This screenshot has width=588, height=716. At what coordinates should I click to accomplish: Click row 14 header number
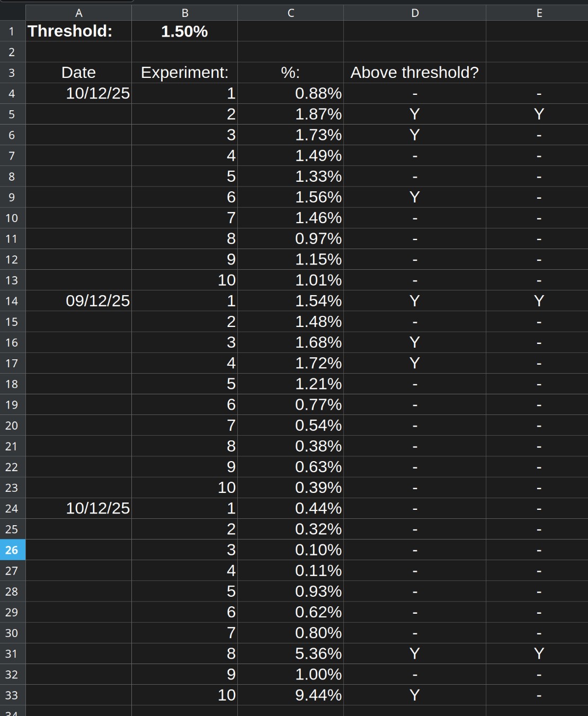12,301
